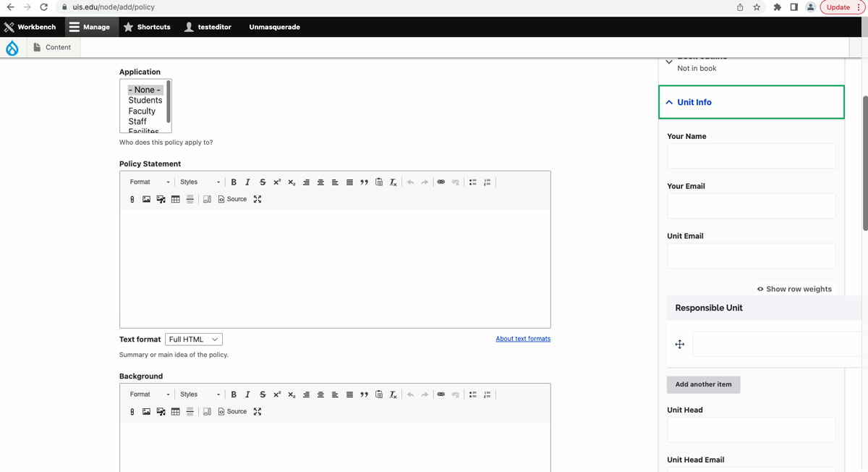868x472 pixels.
Task: Toggle Italic in Background editor
Action: [247, 395]
